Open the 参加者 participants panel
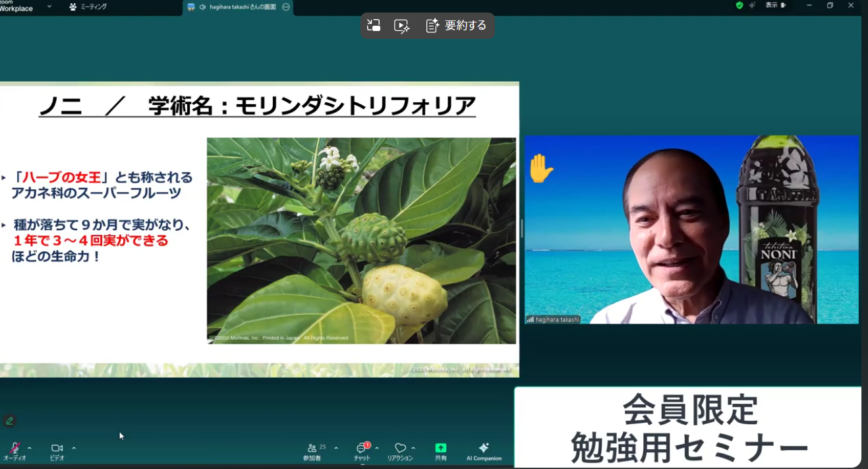The width and height of the screenshot is (868, 469). point(312,449)
